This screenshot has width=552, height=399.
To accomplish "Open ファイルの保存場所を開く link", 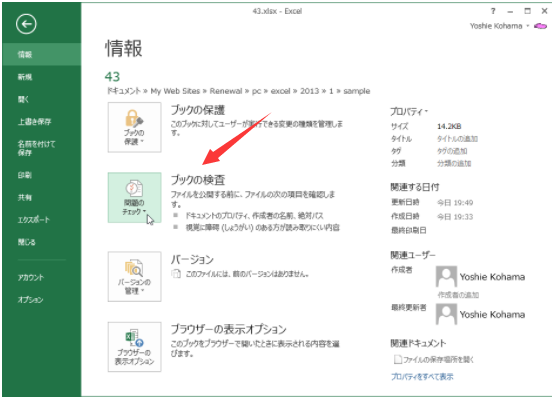I will click(x=438, y=360).
